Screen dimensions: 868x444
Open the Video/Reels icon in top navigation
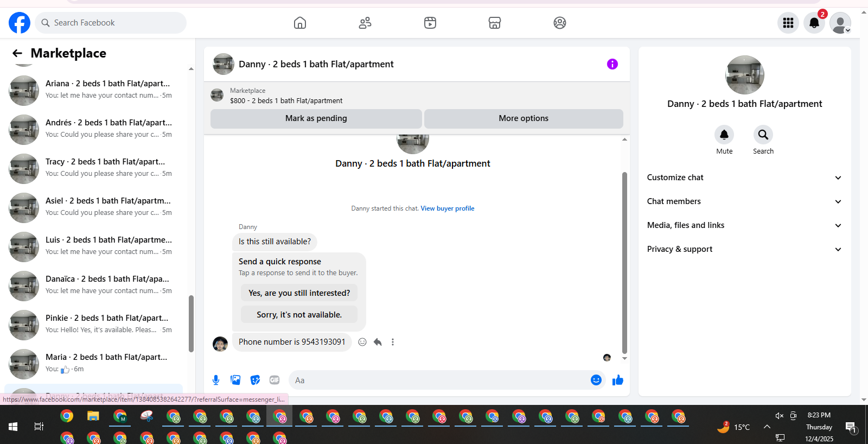click(x=430, y=23)
